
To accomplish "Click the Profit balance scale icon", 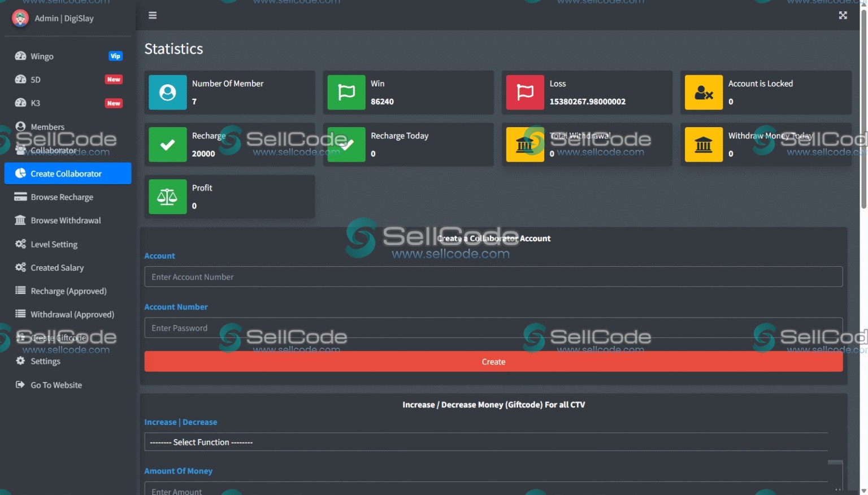I will (x=168, y=197).
